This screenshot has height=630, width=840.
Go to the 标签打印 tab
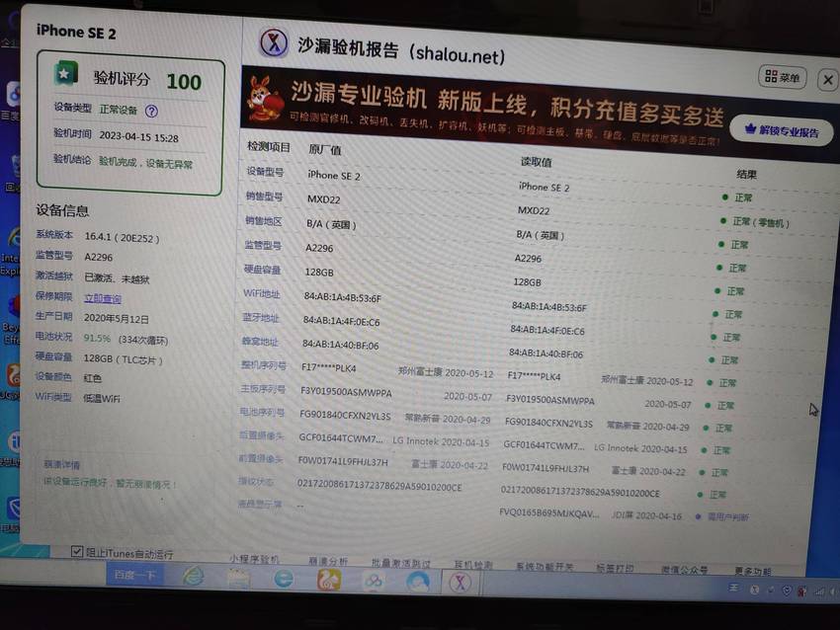(x=615, y=568)
